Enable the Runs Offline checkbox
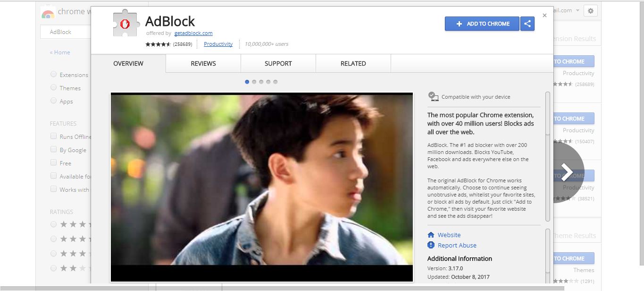Image resolution: width=644 pixels, height=291 pixels. (x=53, y=136)
